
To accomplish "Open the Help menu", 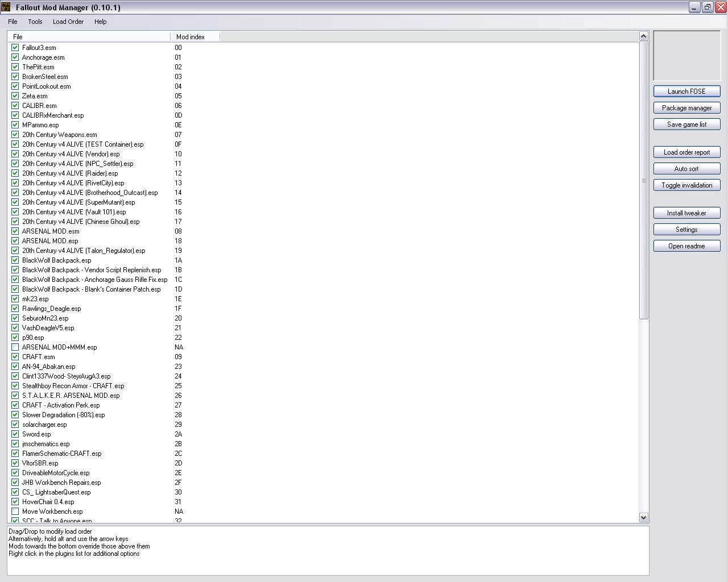I will pos(101,22).
